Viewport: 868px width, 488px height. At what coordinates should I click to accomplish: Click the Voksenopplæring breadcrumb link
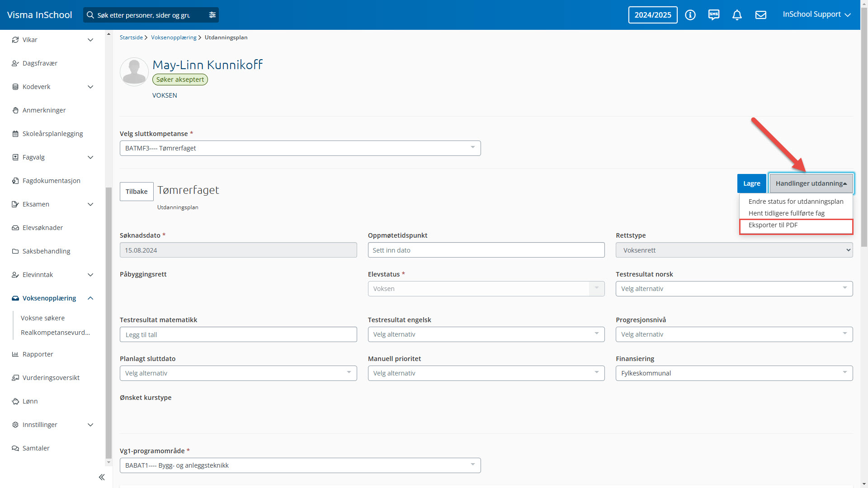point(174,38)
